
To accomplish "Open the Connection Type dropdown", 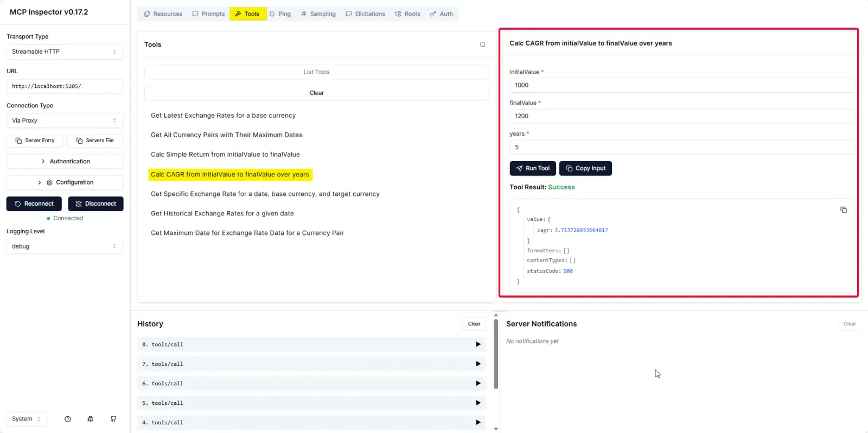I will pyautogui.click(x=65, y=120).
